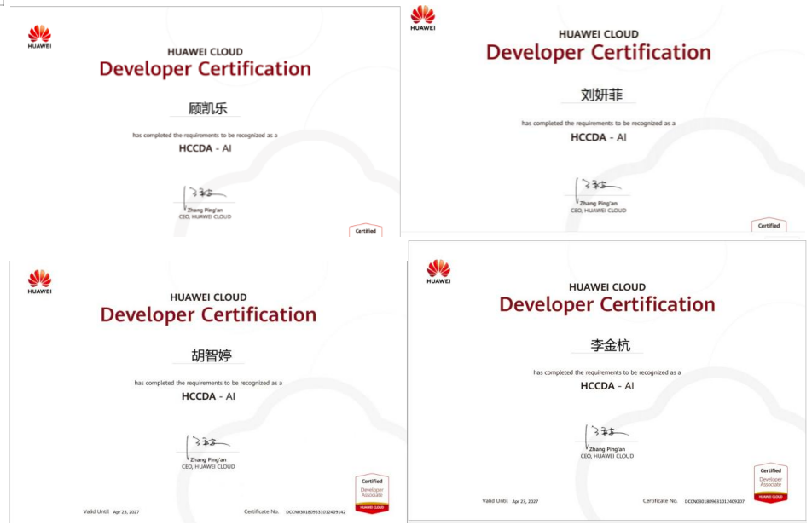
Task: Click Zhang Ping'an name on 刘妍菲's certificate
Action: coord(599,204)
